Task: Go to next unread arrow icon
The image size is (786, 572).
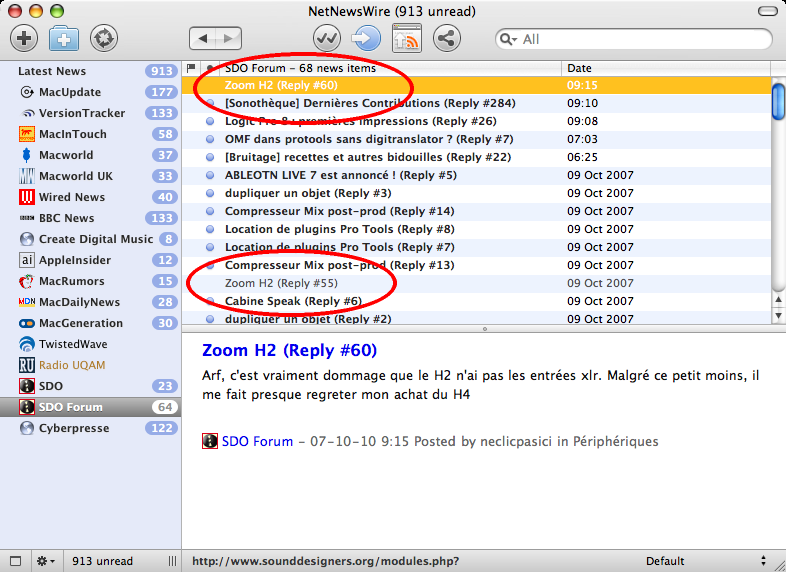Action: 366,38
